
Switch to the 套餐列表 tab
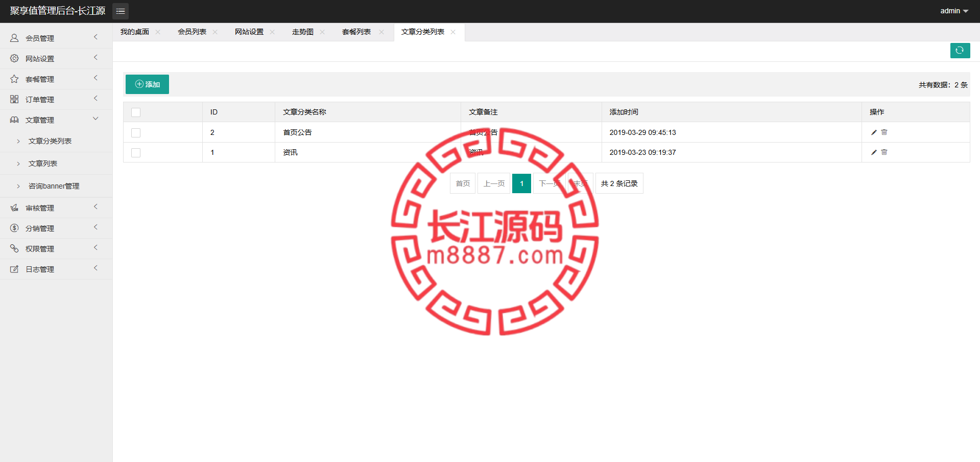pyautogui.click(x=356, y=32)
